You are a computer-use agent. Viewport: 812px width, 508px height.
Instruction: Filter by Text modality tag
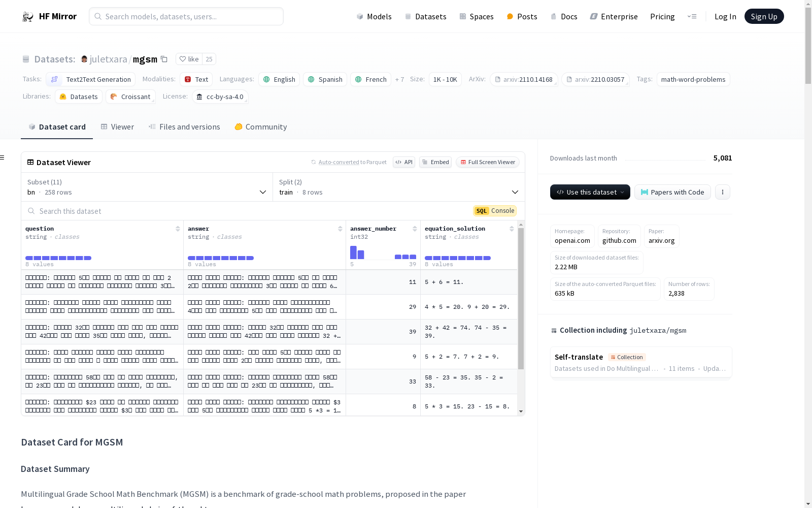[x=196, y=79]
